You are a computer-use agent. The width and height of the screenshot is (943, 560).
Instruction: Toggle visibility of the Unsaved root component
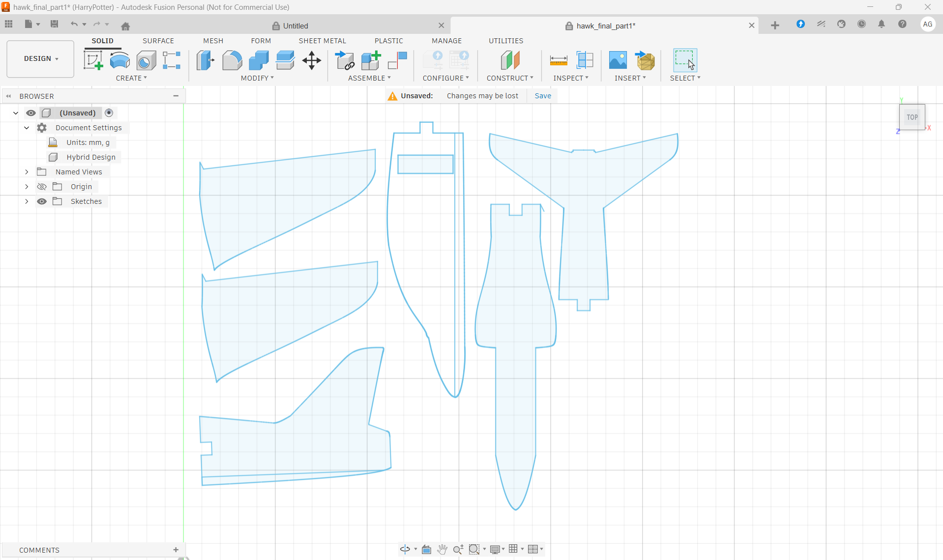tap(30, 113)
